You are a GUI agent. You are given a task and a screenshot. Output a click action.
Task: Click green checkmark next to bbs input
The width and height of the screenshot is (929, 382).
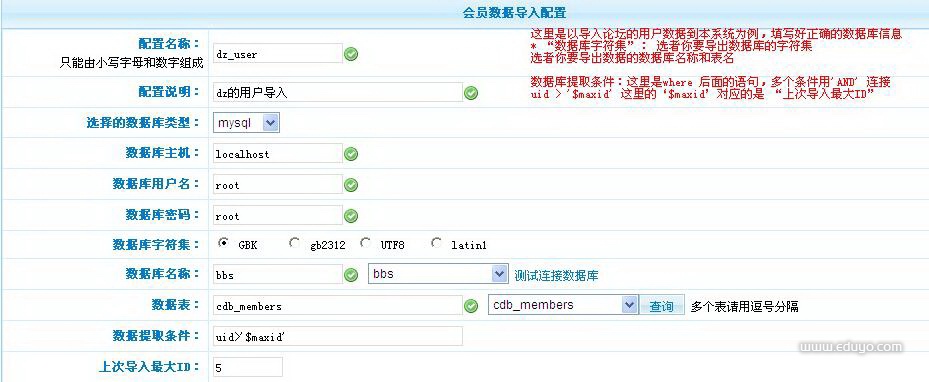(351, 275)
